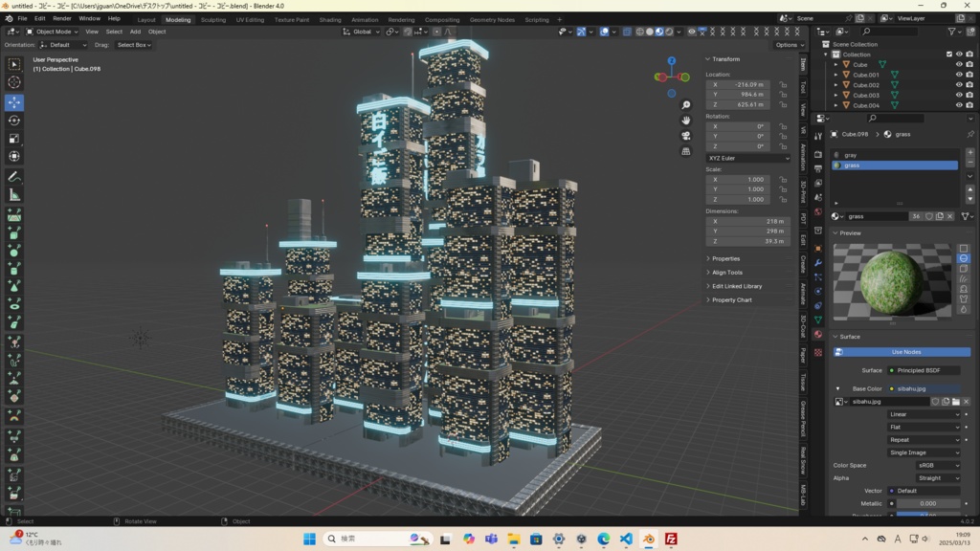Viewport: 980px width, 551px height.
Task: Hide Cube.001 with its eye icon
Action: pyautogui.click(x=959, y=75)
